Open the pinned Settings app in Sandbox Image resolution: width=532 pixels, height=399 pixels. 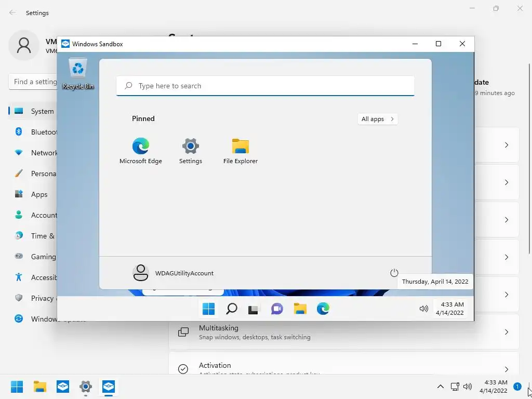[x=190, y=151]
